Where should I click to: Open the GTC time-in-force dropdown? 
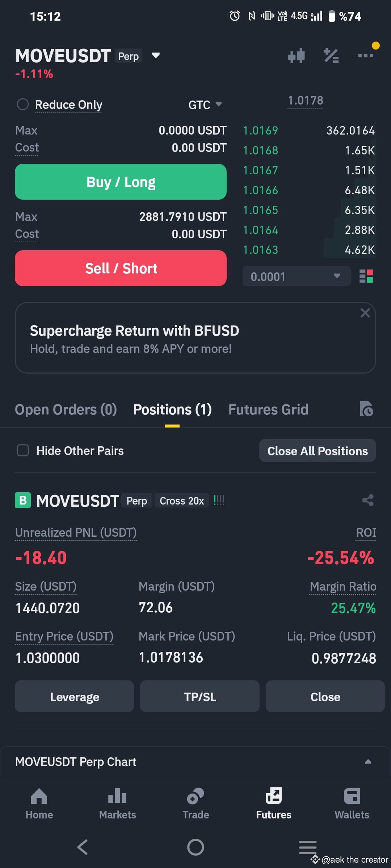coord(205,105)
